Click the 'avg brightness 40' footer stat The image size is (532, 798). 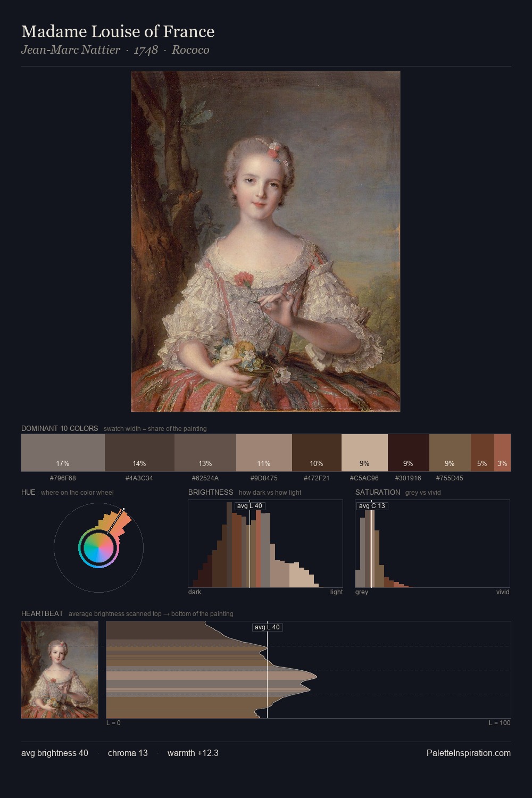tap(55, 753)
